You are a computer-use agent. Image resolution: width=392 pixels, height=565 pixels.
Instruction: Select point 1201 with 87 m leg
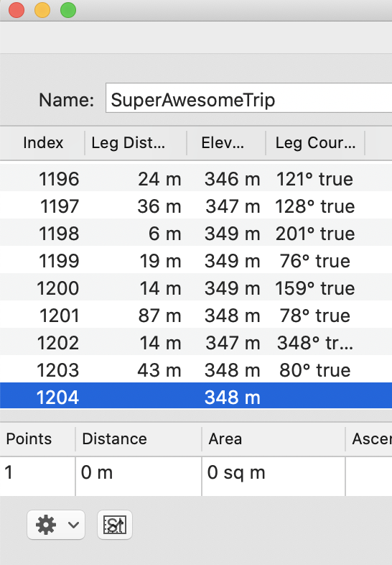pos(196,316)
